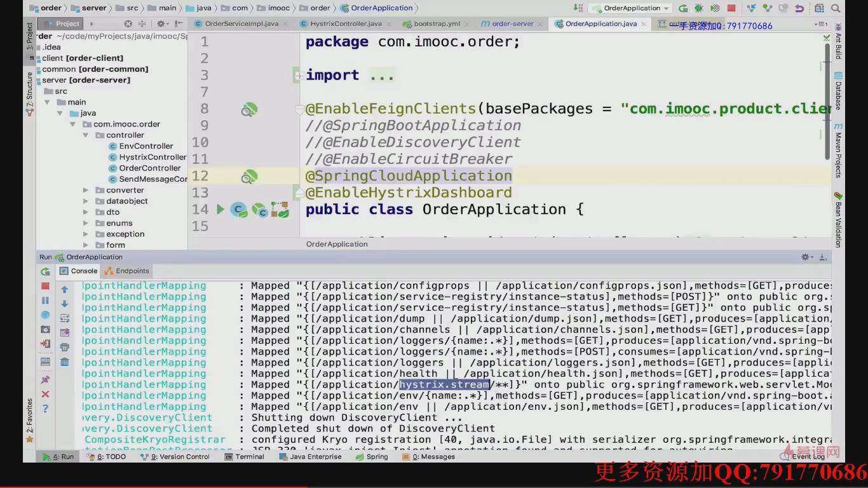Screen dimensions: 868x488
Task: Toggle scroll to end in console
Action: (64, 333)
